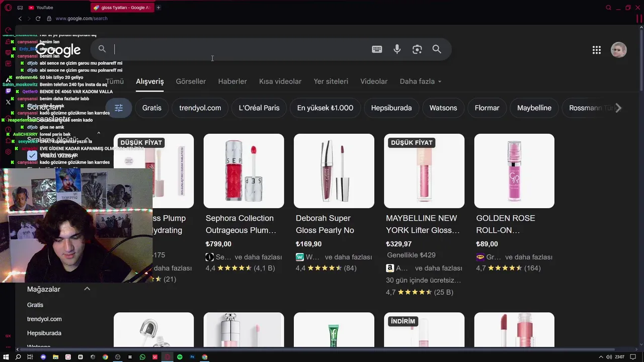Click the Golden Rose roll-on product image

pyautogui.click(x=514, y=171)
